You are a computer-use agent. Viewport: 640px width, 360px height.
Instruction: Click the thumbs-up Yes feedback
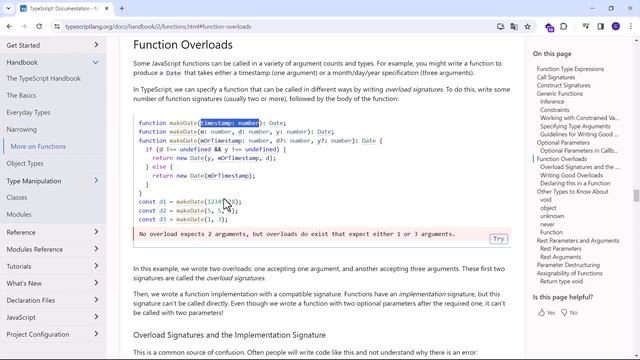tap(546, 313)
